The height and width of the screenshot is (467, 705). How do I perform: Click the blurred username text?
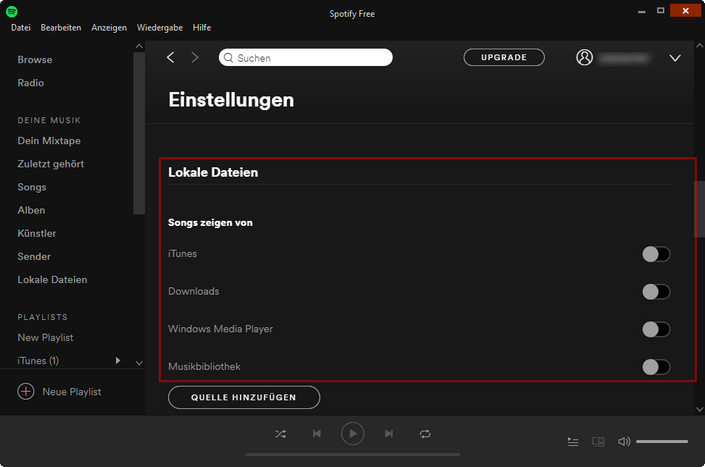tap(625, 58)
